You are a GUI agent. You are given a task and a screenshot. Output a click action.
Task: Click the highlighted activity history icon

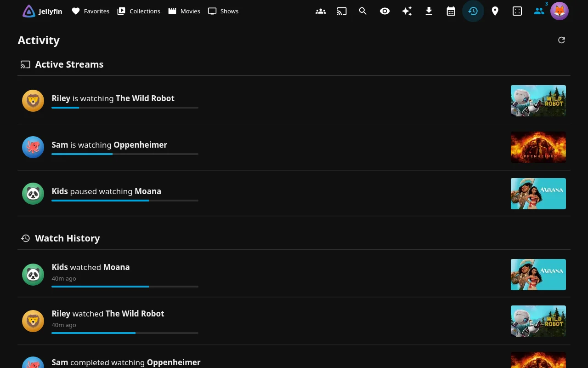[x=473, y=11]
